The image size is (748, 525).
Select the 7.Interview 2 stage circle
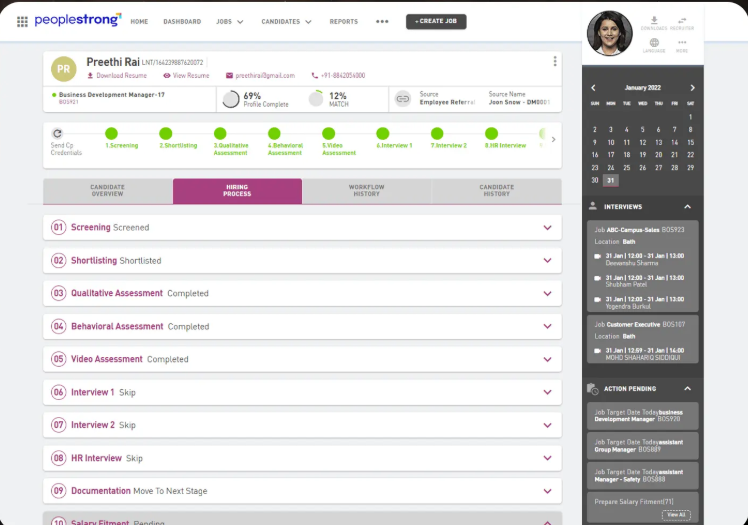point(437,134)
